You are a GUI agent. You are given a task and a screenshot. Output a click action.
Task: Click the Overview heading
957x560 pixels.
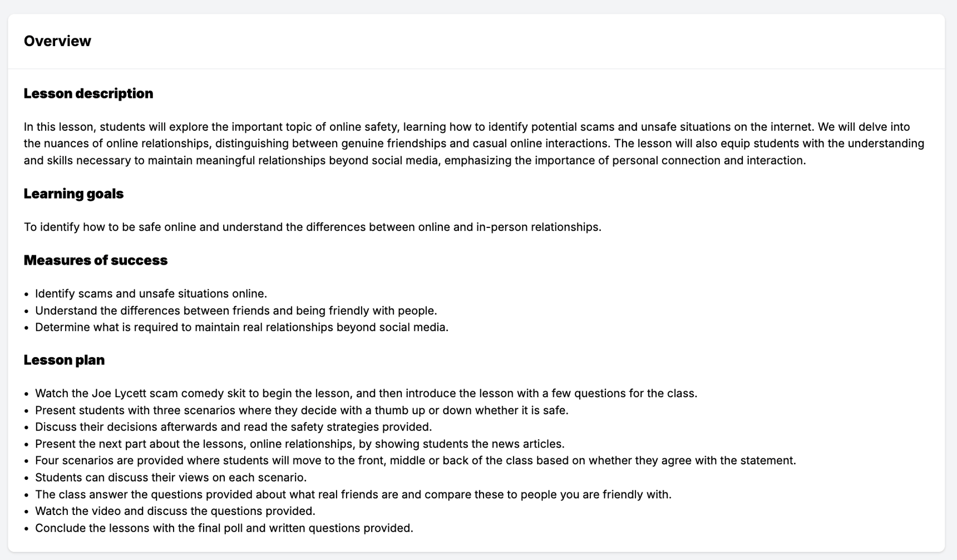[57, 41]
